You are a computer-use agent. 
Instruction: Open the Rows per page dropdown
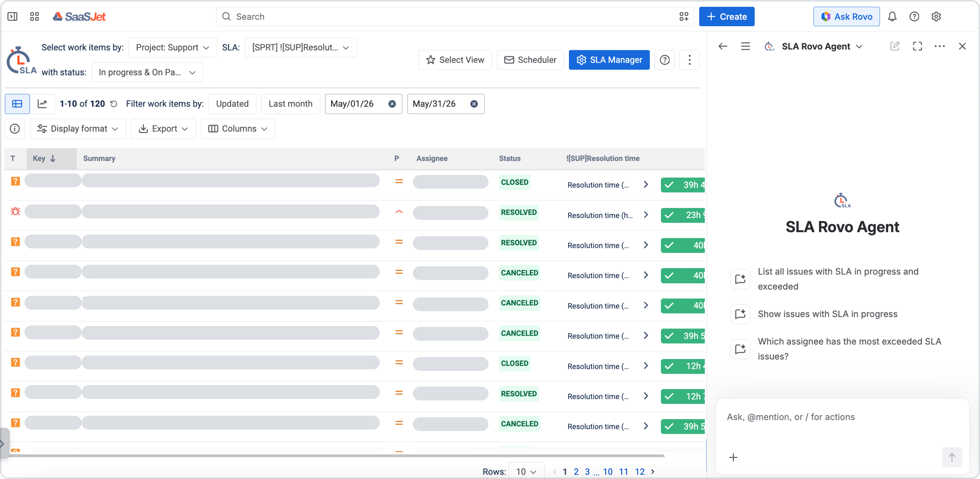click(526, 471)
